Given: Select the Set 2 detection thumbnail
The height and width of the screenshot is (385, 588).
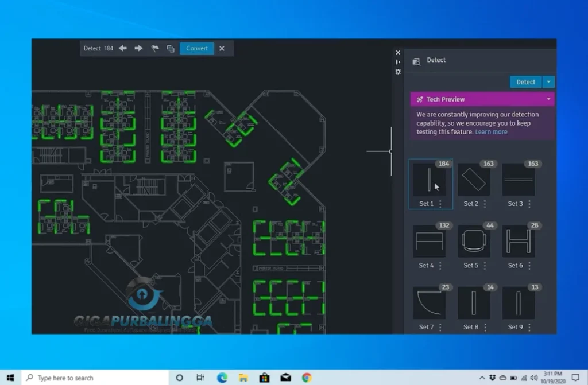Looking at the screenshot, I should (474, 180).
